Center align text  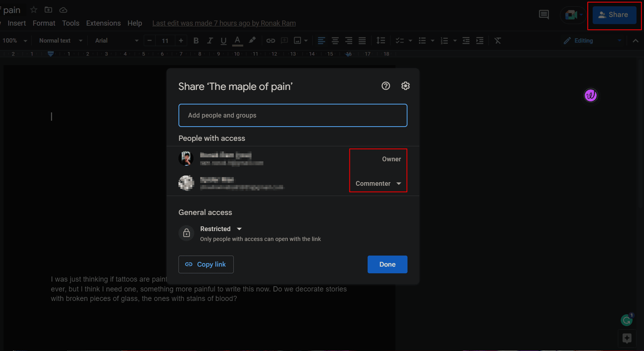[335, 41]
